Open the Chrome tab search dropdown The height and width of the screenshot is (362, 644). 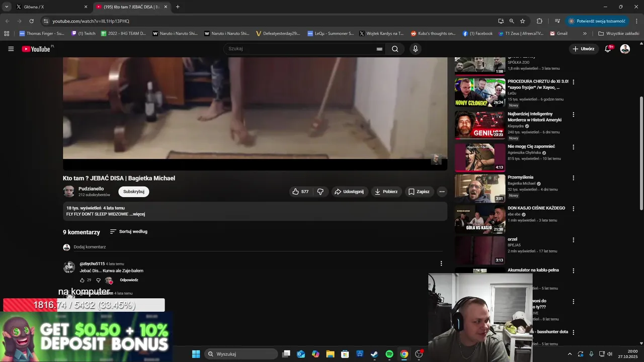7,7
